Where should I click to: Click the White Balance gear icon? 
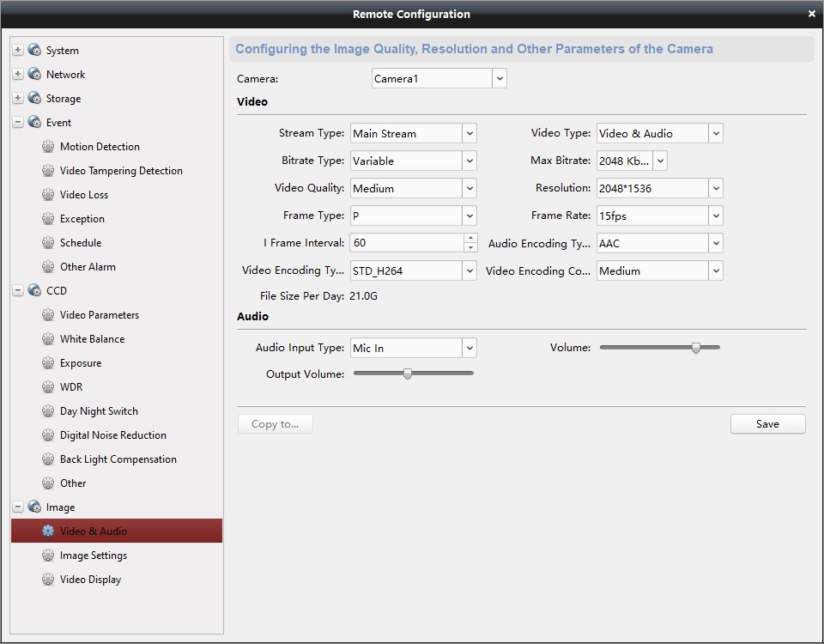pyautogui.click(x=48, y=338)
